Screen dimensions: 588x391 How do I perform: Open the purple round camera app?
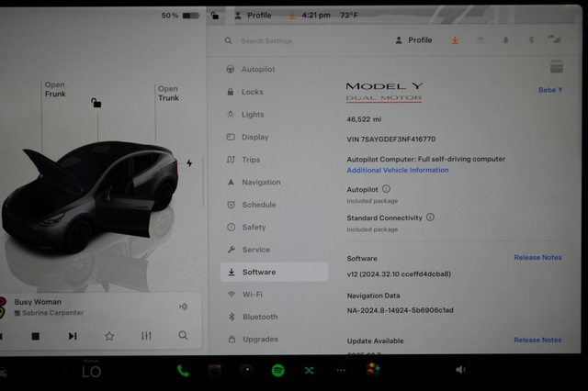pyautogui.click(x=246, y=371)
